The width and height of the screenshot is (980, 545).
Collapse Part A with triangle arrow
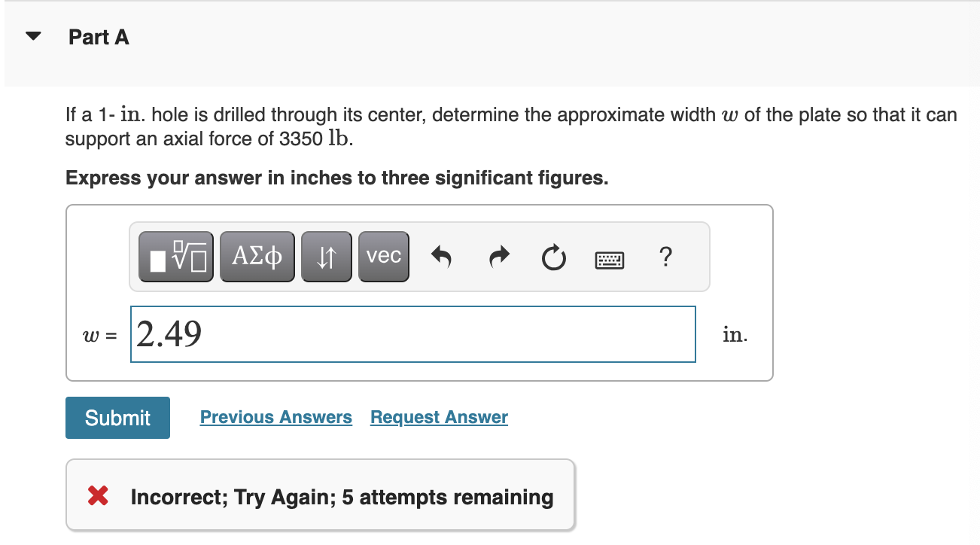pos(32,37)
